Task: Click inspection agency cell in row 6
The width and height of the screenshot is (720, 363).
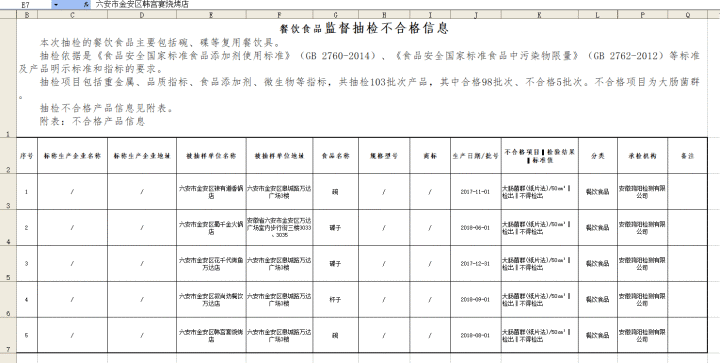Action: pyautogui.click(x=642, y=300)
